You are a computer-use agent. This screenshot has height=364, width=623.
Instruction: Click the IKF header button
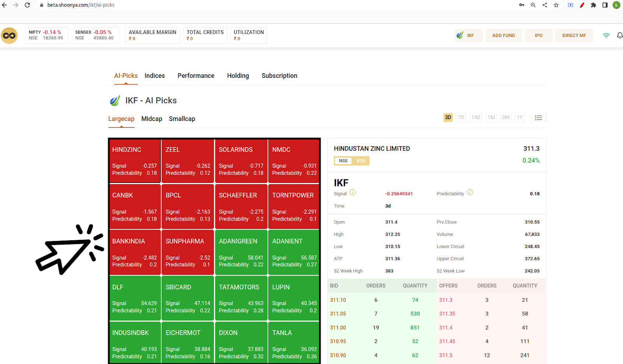[469, 35]
